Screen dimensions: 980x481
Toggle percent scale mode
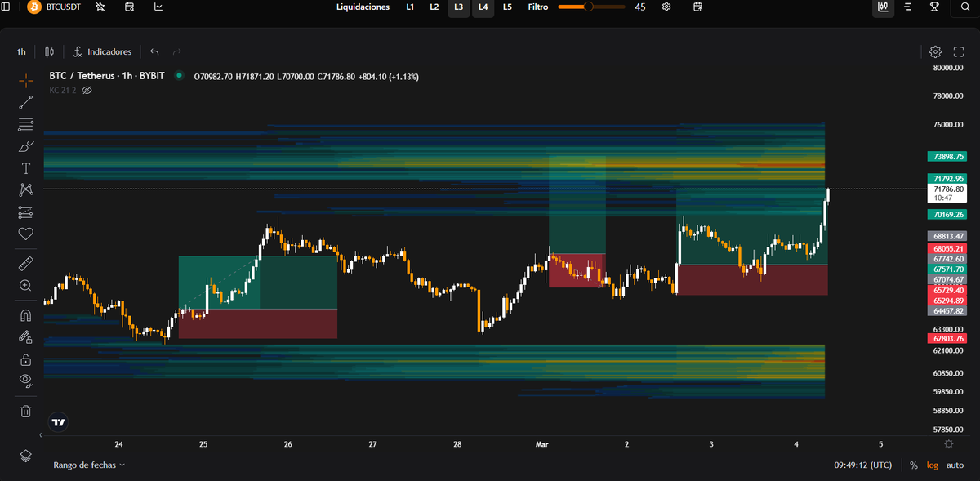pos(913,465)
